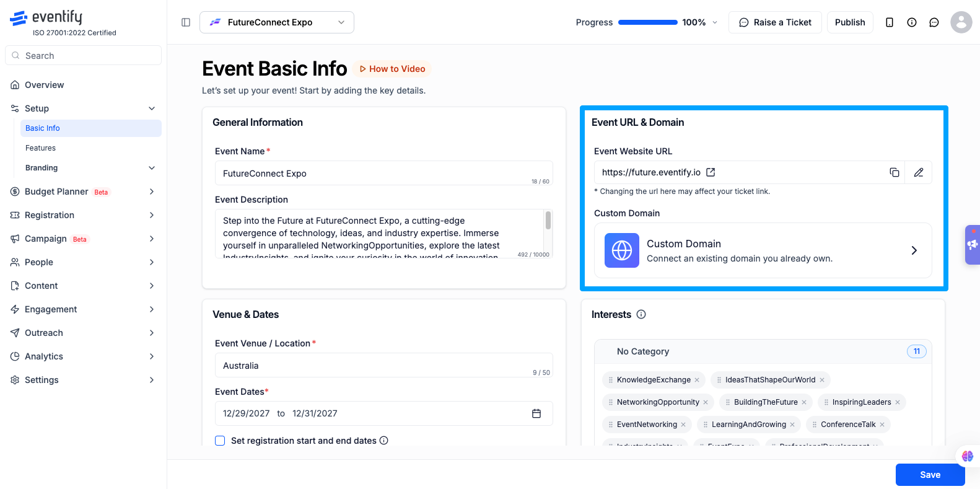Image resolution: width=980 pixels, height=489 pixels.
Task: Show Interests info tooltip icon
Action: point(641,314)
